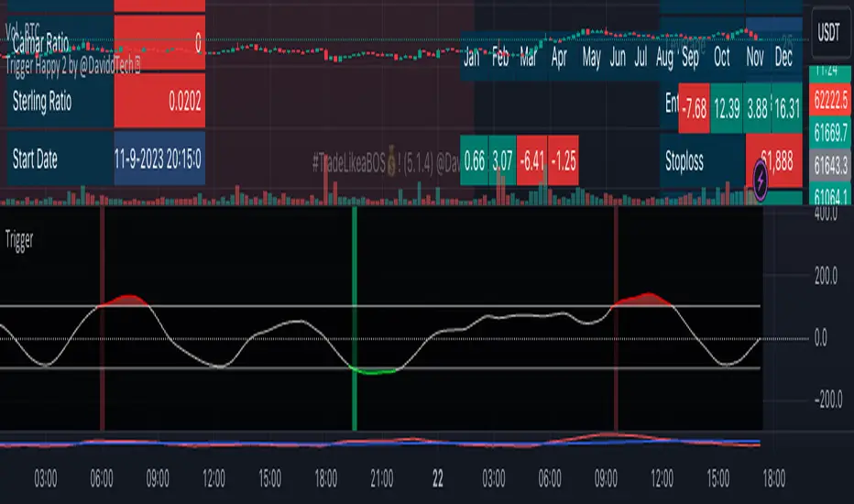Click the Dec month header
Viewport: 854px width, 504px height.
(783, 57)
